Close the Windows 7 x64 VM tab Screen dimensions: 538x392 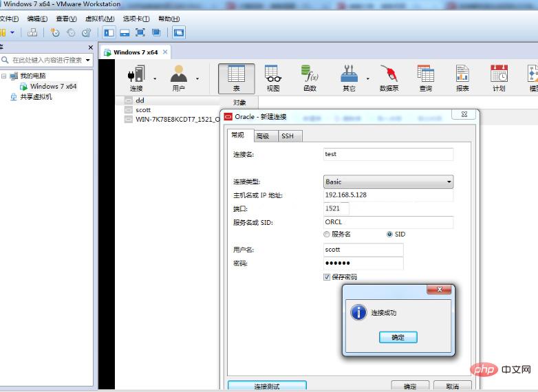click(x=165, y=52)
